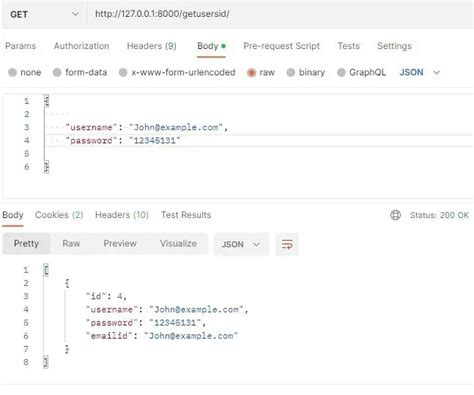
Task: Toggle the response word wrap icon
Action: (x=287, y=244)
